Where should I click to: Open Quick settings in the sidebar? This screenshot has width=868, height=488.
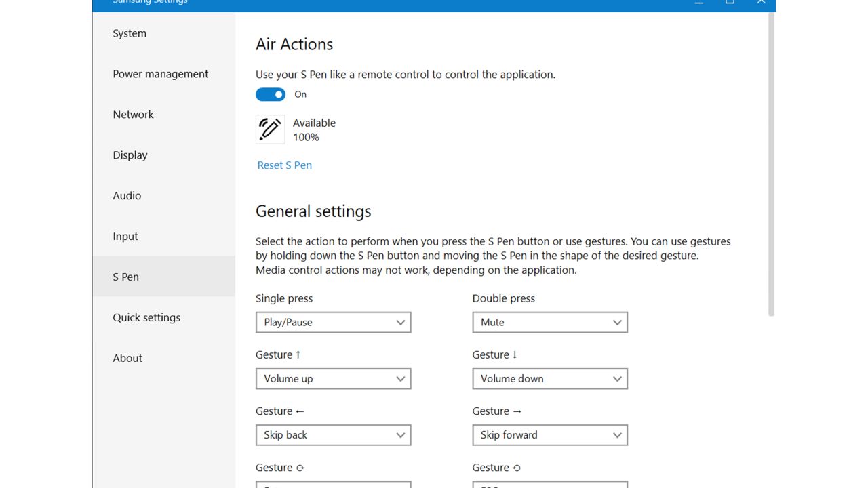coord(163,317)
